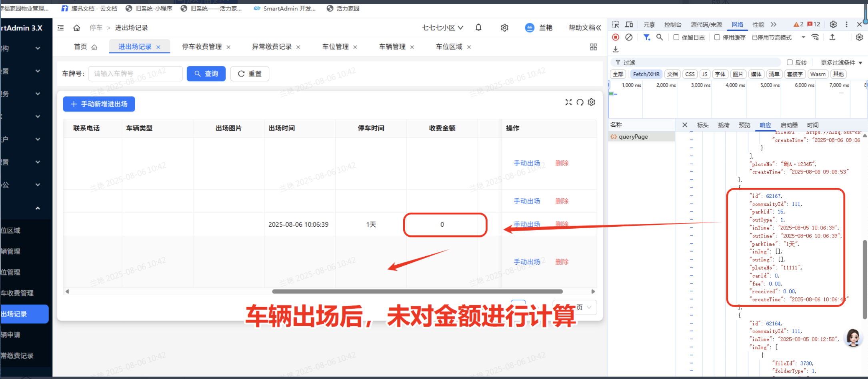Image resolution: width=868 pixels, height=379 pixels.
Task: Enable the 保留日志 checkbox
Action: pyautogui.click(x=676, y=37)
